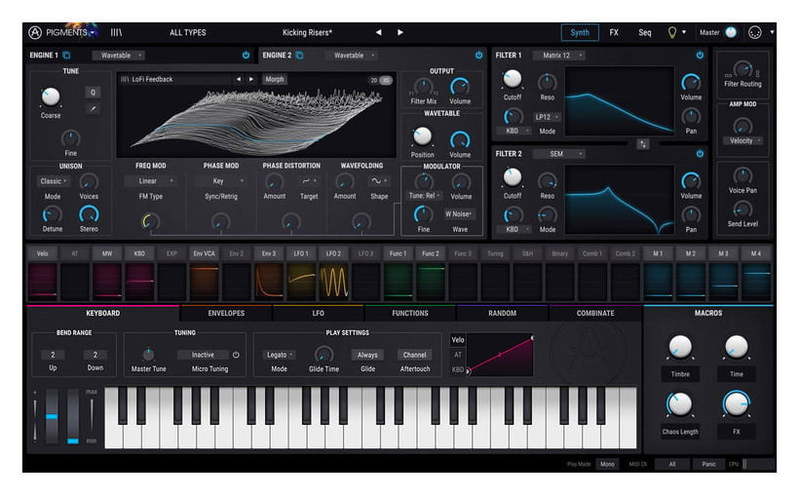Click the Unison Stereo knob
This screenshot has height=495, width=799.
point(89,215)
